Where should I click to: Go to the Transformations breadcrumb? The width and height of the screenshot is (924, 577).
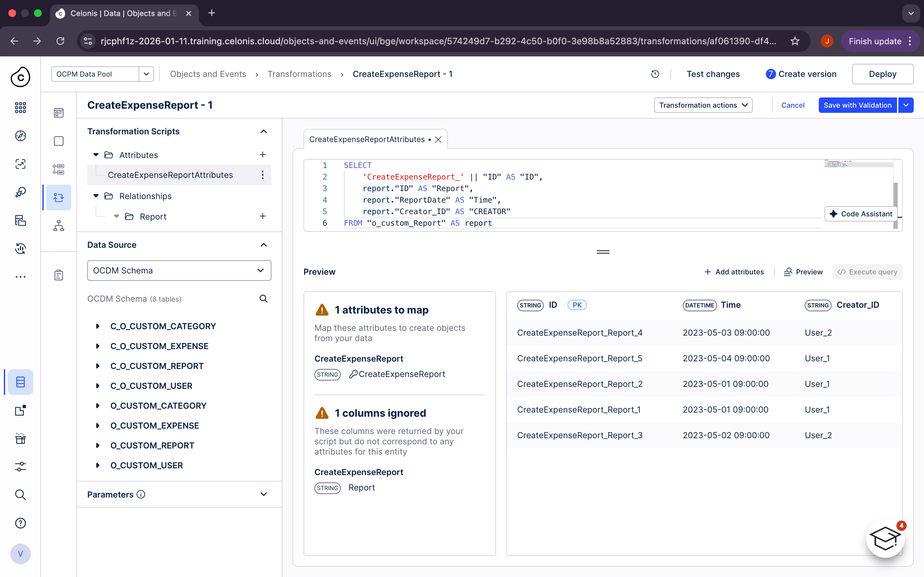tap(299, 74)
